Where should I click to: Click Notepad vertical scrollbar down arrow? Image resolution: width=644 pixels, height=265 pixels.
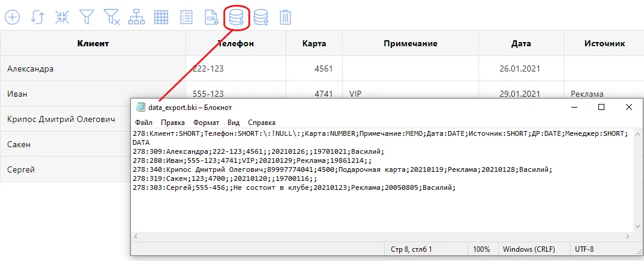pyautogui.click(x=637, y=227)
